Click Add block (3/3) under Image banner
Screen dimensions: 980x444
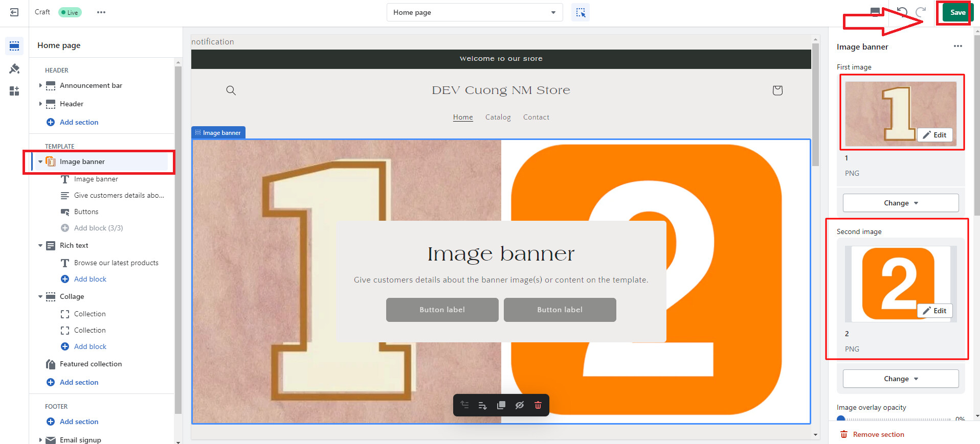tap(92, 228)
